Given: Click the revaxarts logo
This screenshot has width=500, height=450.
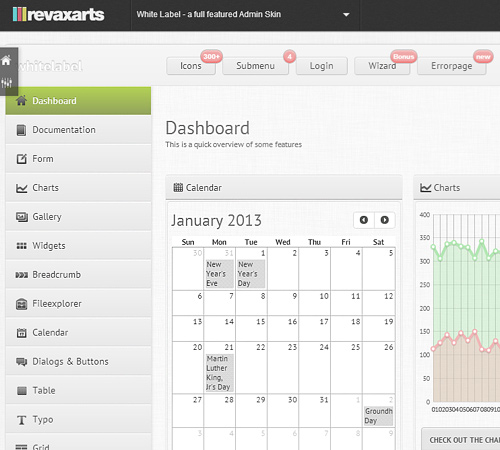Looking at the screenshot, I should coord(59,14).
